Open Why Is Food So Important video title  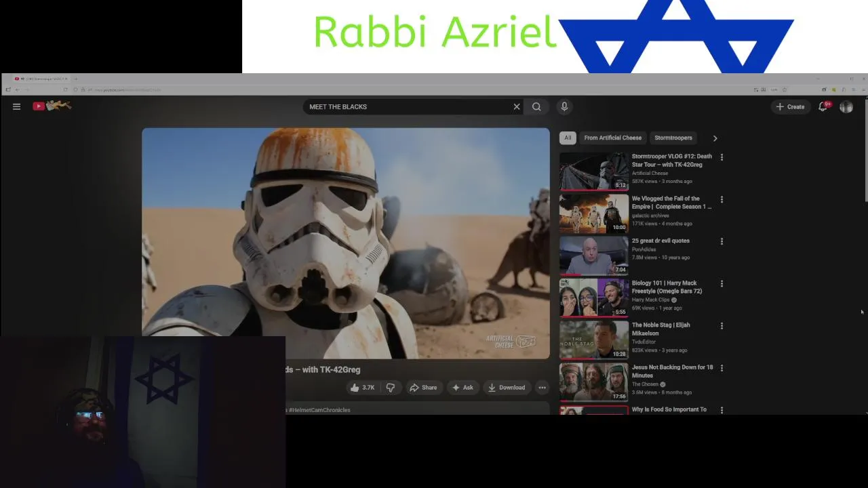(669, 409)
